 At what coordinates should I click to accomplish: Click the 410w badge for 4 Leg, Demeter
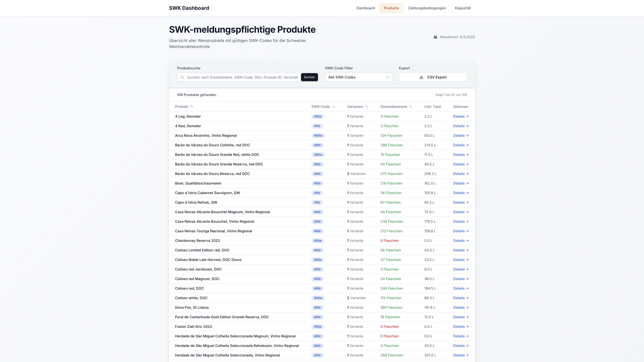point(317,116)
